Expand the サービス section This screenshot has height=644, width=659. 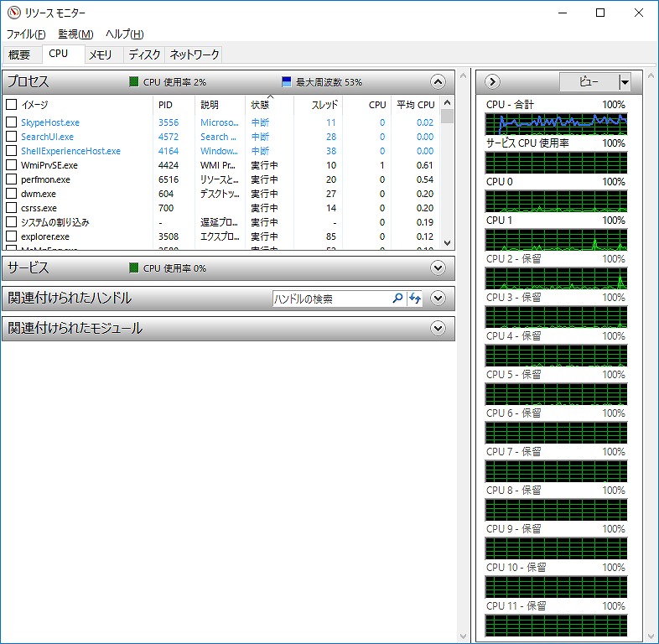coord(437,268)
